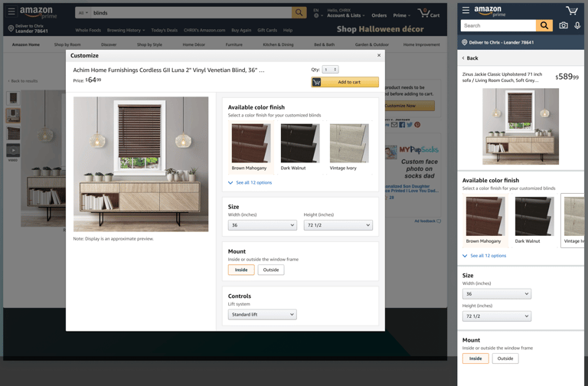Screen dimensions: 588x386
Task: Open Shop by Room menu item
Action: pyautogui.click(x=67, y=44)
